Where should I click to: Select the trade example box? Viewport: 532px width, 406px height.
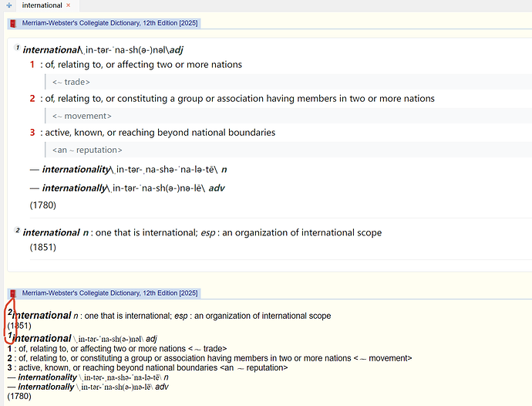coord(288,82)
